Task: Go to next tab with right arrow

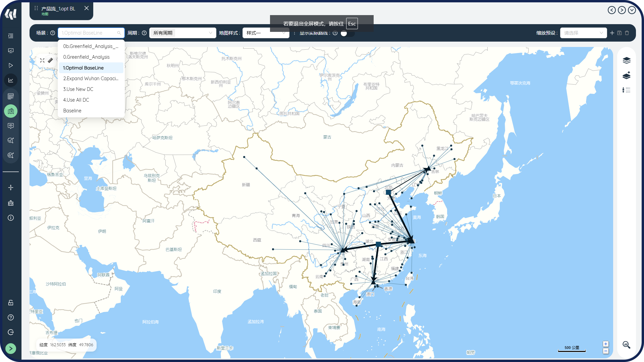Action: [x=622, y=10]
